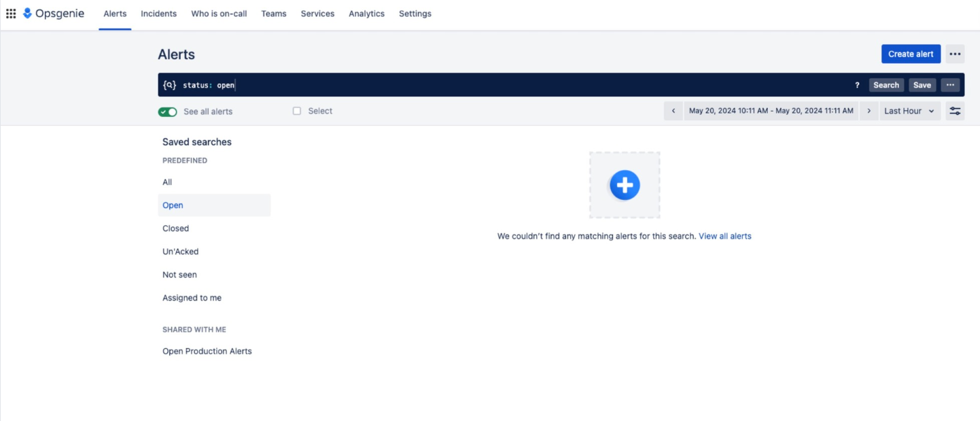Screen dimensions: 980x421
Task: Click the query icon in search bar
Action: (169, 85)
